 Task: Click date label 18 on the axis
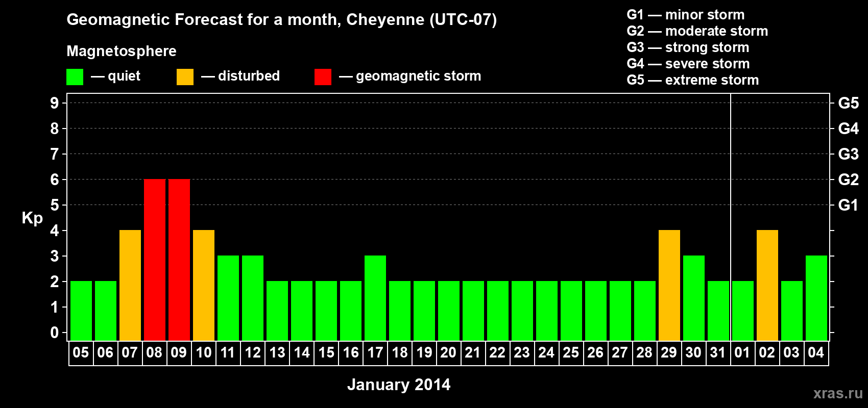tap(400, 352)
